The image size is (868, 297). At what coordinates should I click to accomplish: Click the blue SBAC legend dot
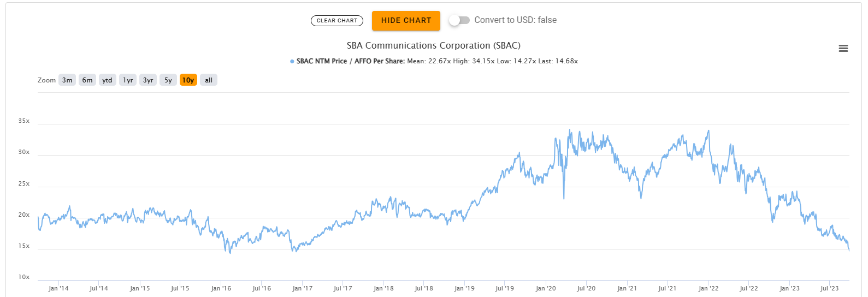pos(292,62)
